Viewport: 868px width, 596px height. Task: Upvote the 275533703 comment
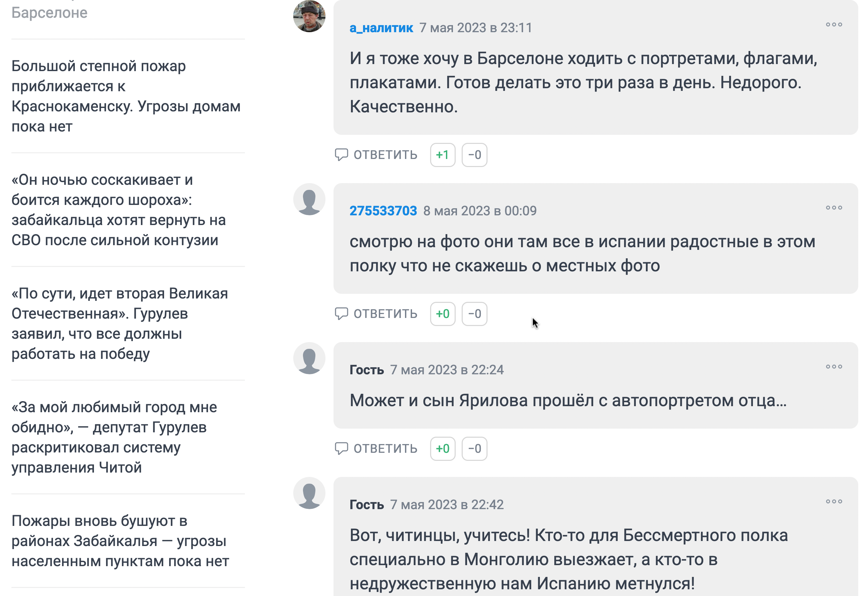click(443, 314)
